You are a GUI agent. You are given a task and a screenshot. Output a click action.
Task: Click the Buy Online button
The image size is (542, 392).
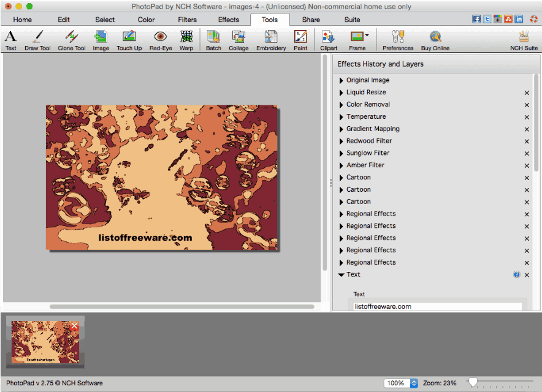[435, 40]
